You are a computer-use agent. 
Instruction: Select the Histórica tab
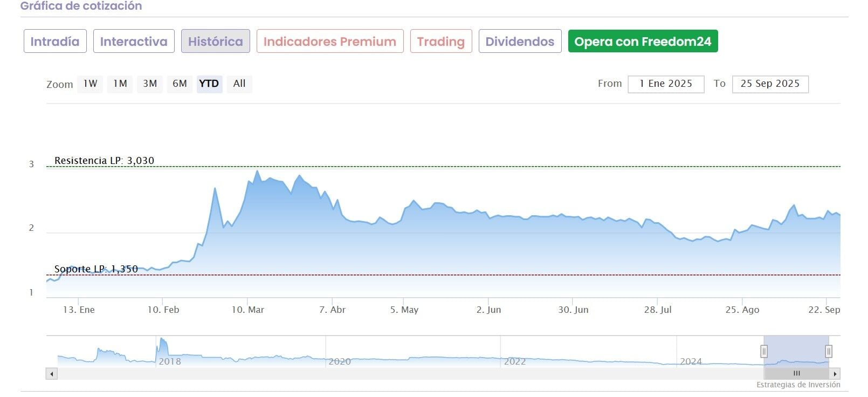[x=216, y=42]
